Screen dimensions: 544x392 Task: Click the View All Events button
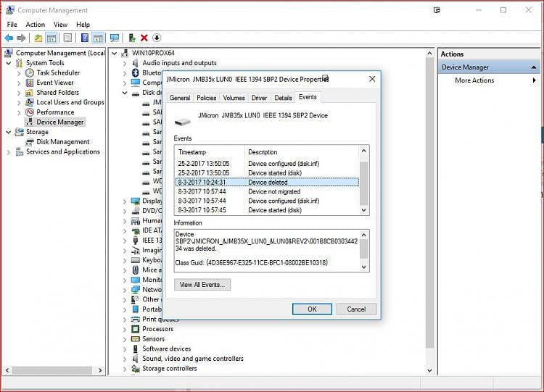(202, 285)
